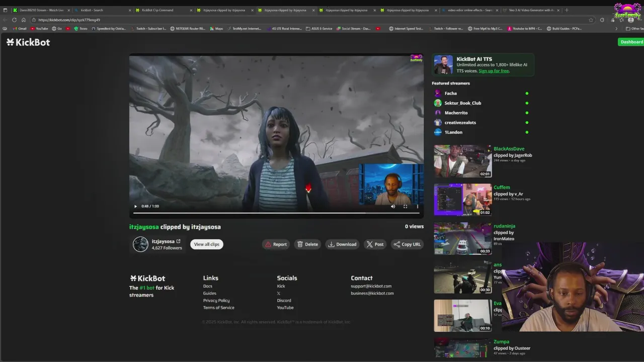Open YouTube bookmark

point(39,29)
